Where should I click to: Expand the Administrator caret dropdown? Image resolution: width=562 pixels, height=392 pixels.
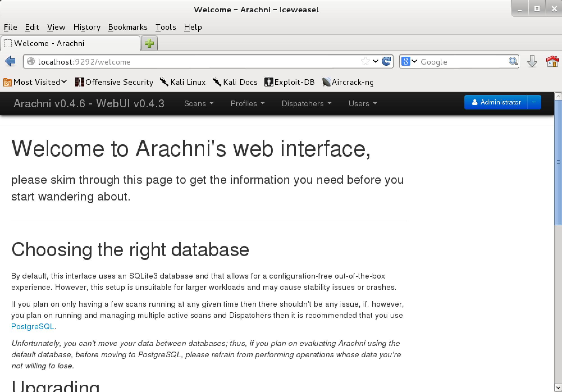click(534, 102)
